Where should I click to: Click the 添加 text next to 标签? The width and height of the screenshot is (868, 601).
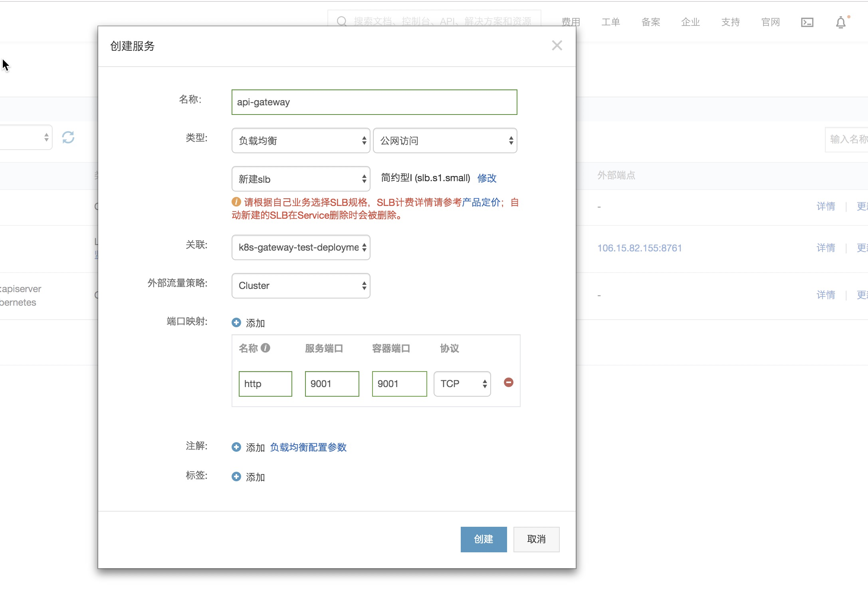pos(256,477)
